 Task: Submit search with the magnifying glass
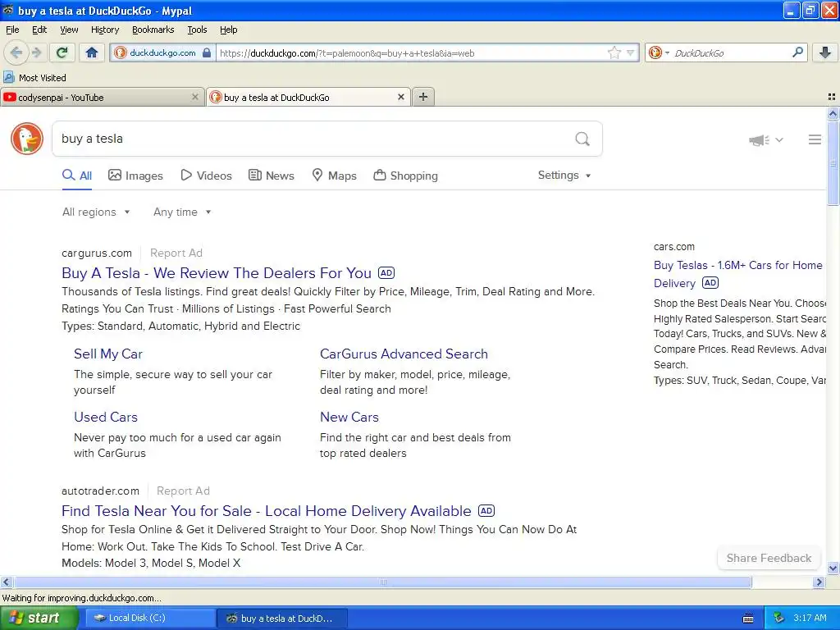coord(582,139)
